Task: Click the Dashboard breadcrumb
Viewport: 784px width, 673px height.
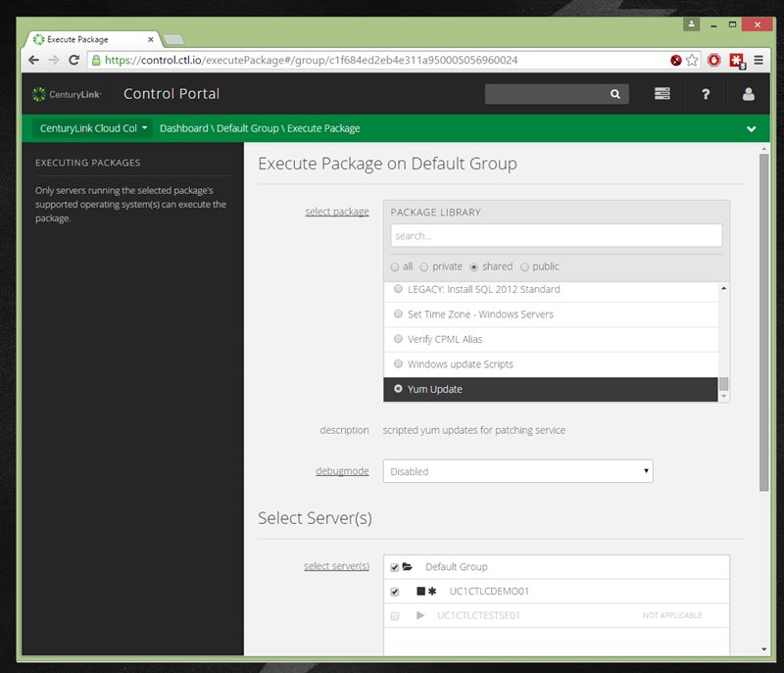Action: pyautogui.click(x=183, y=128)
